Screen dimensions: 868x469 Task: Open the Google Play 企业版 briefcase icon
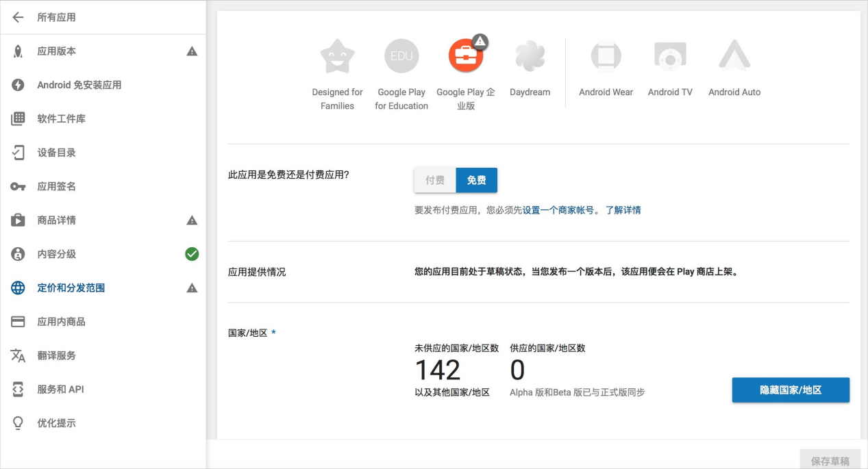(x=466, y=56)
